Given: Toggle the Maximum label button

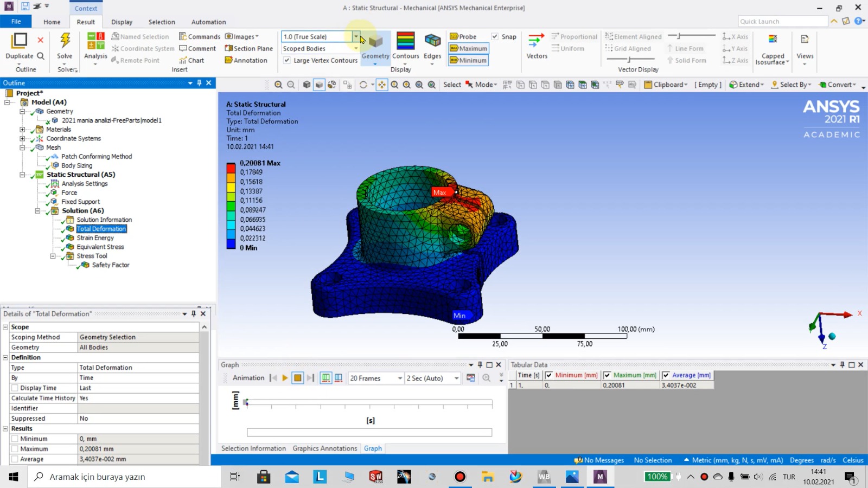Looking at the screenshot, I should tap(469, 49).
